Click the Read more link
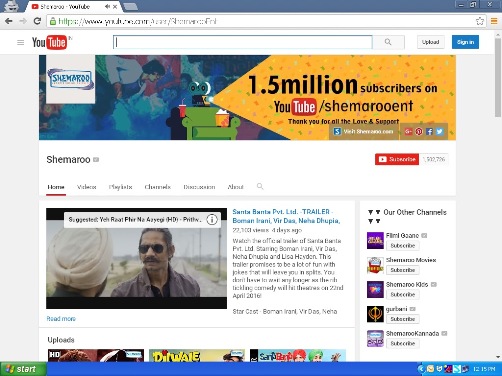 pos(61,319)
